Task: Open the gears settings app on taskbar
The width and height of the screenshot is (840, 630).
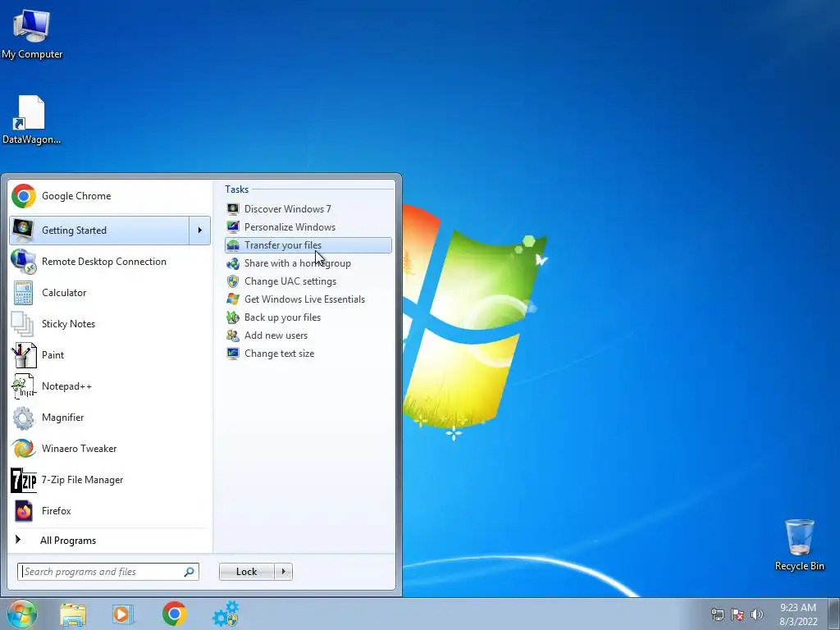Action: (226, 614)
